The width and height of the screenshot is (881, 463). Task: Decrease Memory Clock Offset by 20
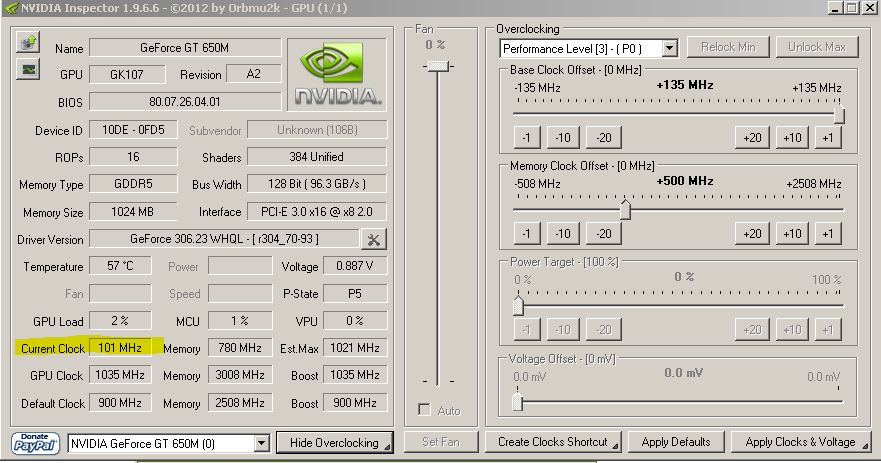click(603, 234)
